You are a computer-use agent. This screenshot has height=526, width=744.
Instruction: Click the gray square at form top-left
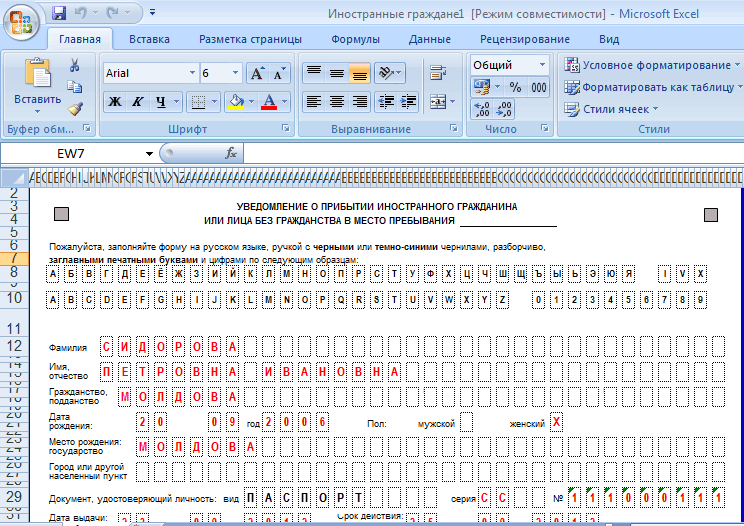point(60,213)
